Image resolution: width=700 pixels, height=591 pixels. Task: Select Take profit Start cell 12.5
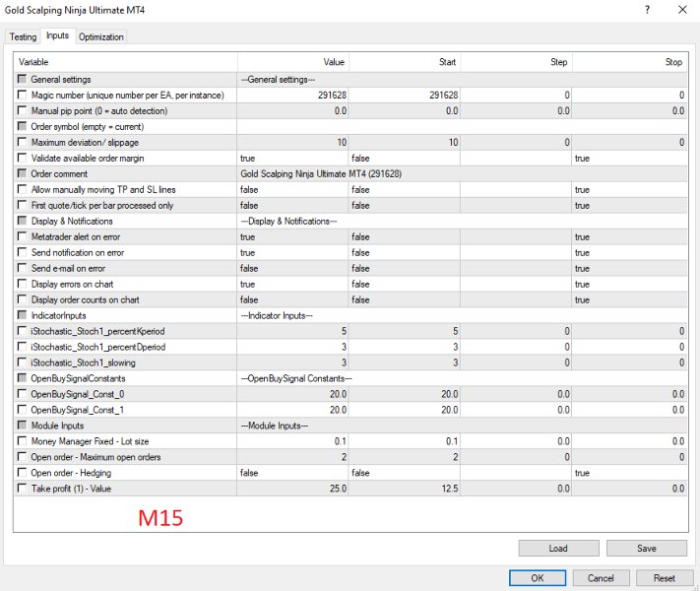point(405,489)
